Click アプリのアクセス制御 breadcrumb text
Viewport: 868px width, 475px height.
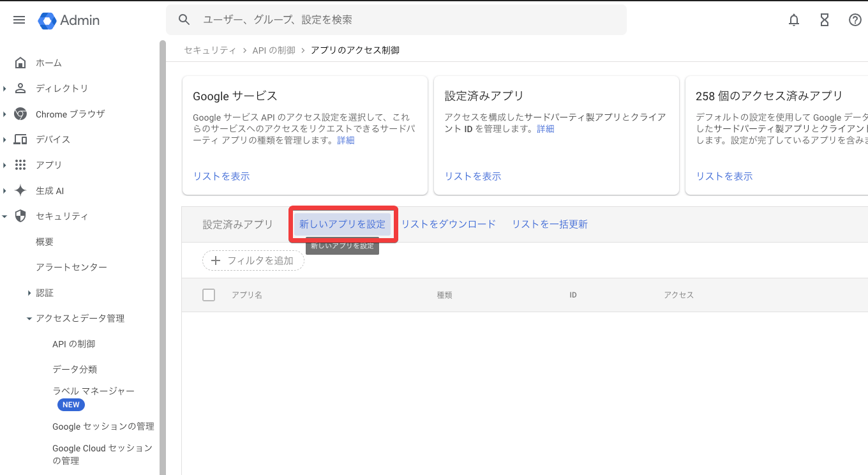(x=355, y=50)
